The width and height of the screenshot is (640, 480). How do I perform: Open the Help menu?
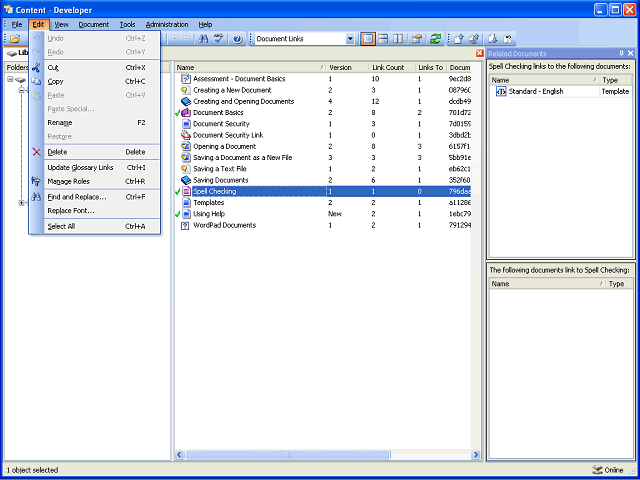click(205, 24)
